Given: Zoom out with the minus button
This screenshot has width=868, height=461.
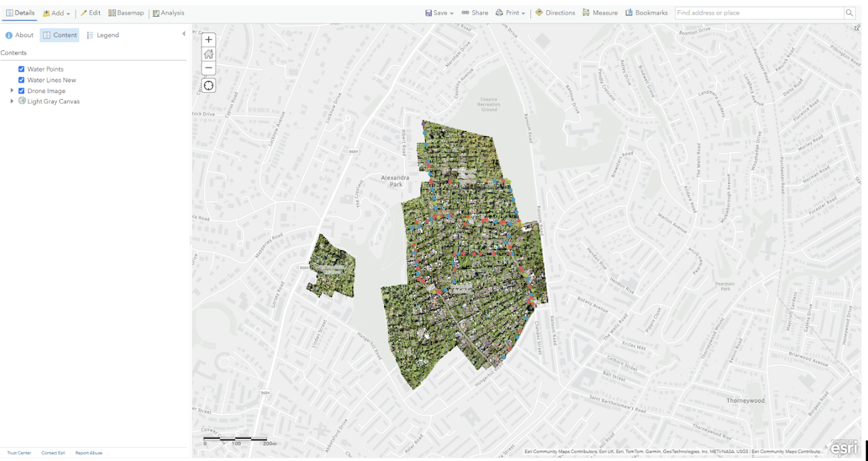Looking at the screenshot, I should click(208, 68).
